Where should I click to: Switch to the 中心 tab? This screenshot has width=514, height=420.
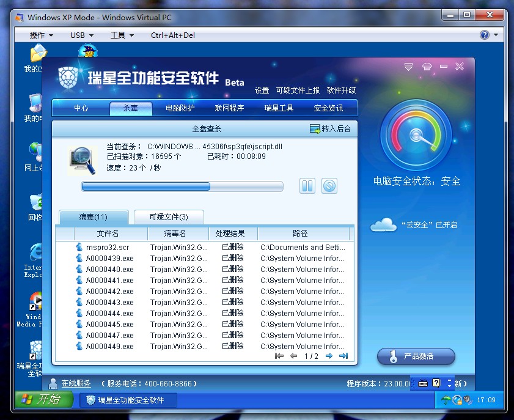pos(81,108)
